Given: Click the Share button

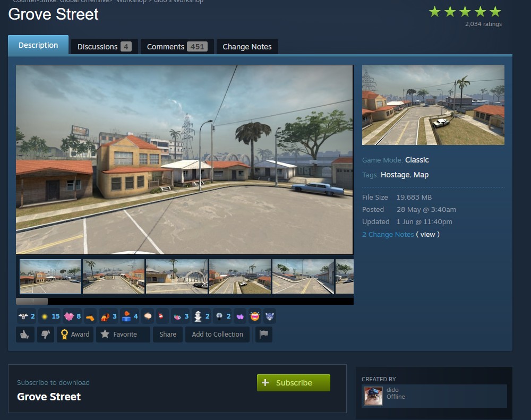Looking at the screenshot, I should [x=168, y=335].
